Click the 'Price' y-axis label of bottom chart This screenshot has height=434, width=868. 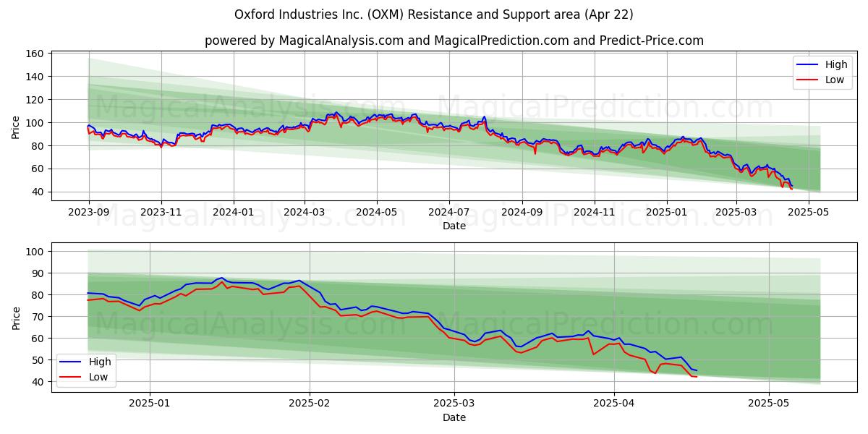coord(16,318)
